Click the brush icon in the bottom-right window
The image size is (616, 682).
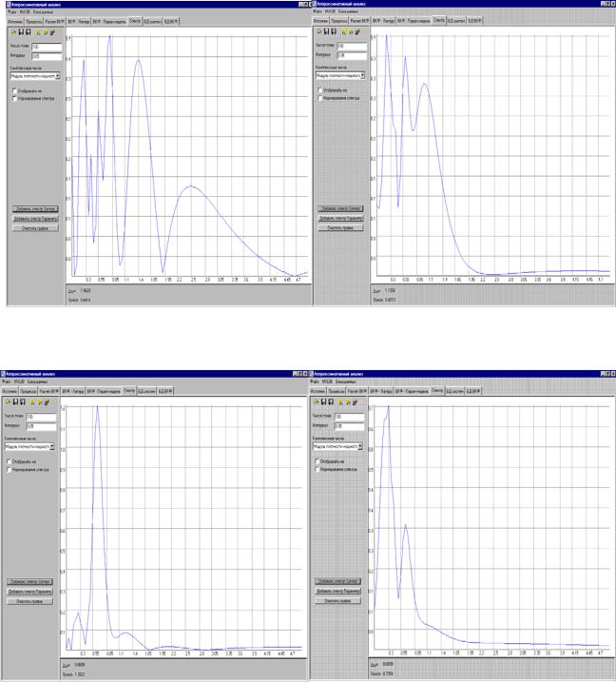pyautogui.click(x=355, y=402)
